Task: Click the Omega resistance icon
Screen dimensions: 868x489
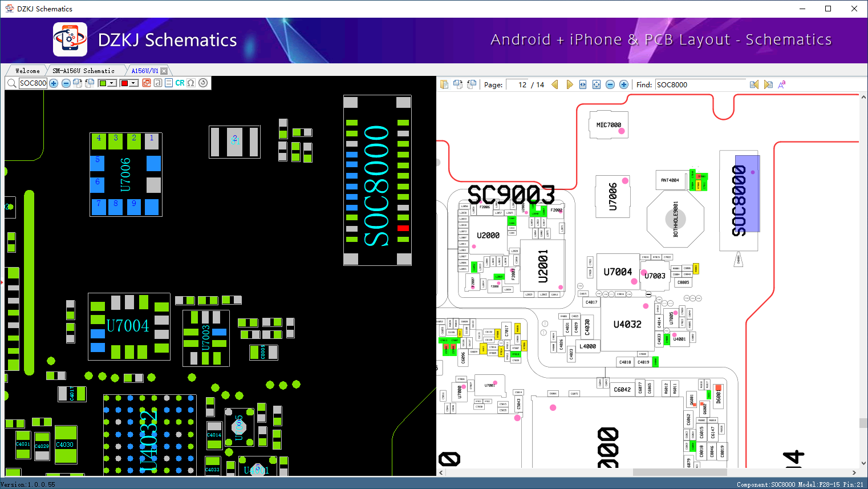Action: coord(191,83)
